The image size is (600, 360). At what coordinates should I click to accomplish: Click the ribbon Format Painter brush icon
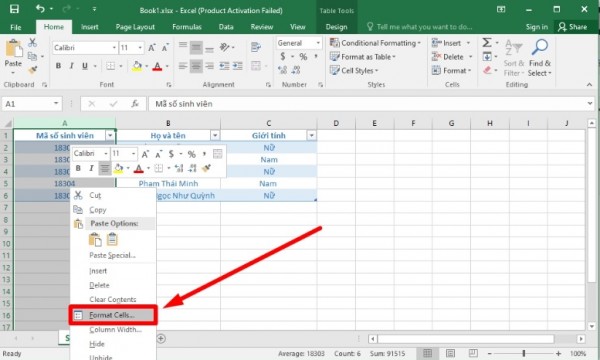click(33, 70)
